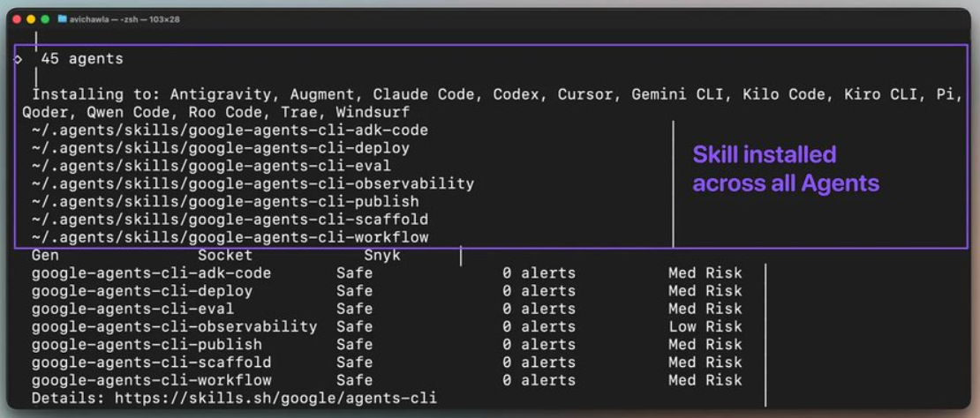
Task: Click 'Safe' in the adk-code row
Action: coord(354,273)
